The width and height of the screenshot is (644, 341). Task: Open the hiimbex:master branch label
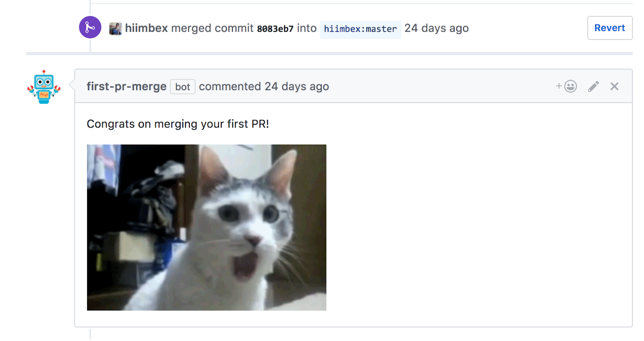pos(360,29)
